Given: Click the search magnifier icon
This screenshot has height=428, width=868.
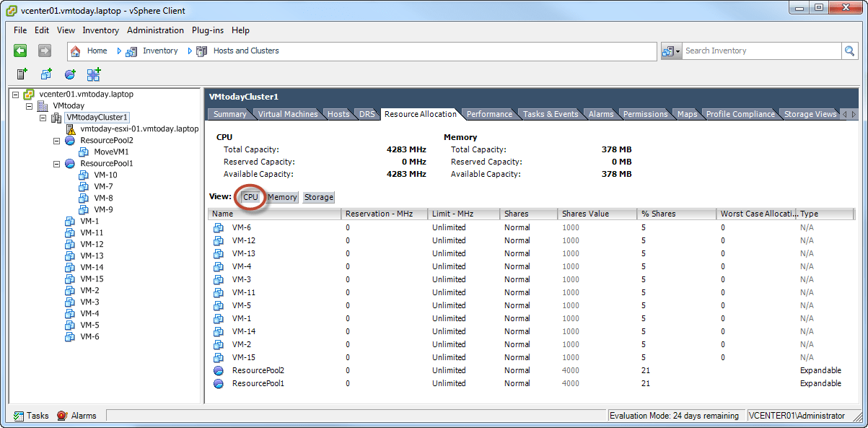Looking at the screenshot, I should point(851,51).
